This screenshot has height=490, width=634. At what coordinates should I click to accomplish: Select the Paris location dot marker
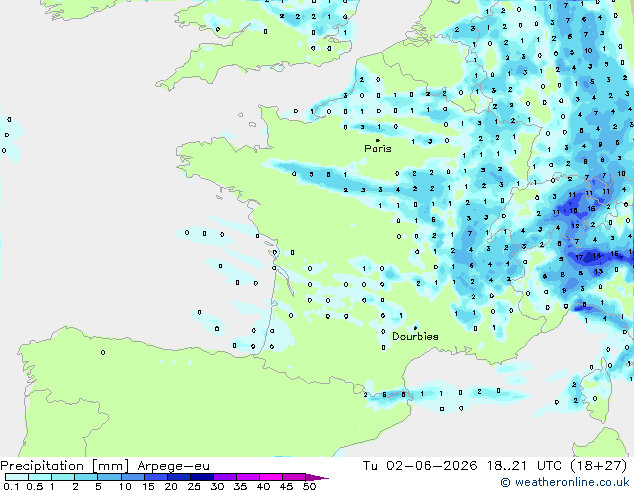click(x=378, y=140)
